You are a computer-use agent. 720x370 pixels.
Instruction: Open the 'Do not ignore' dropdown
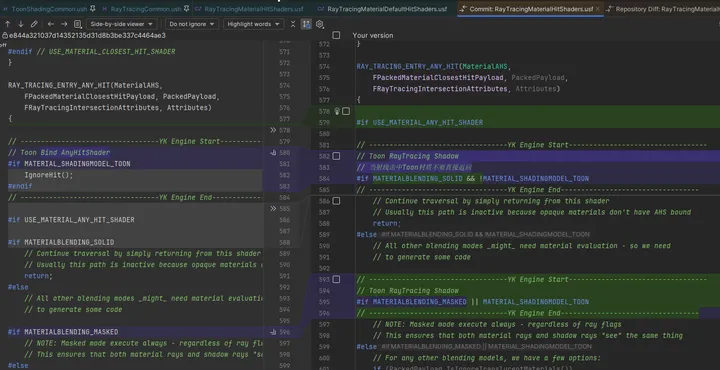191,24
